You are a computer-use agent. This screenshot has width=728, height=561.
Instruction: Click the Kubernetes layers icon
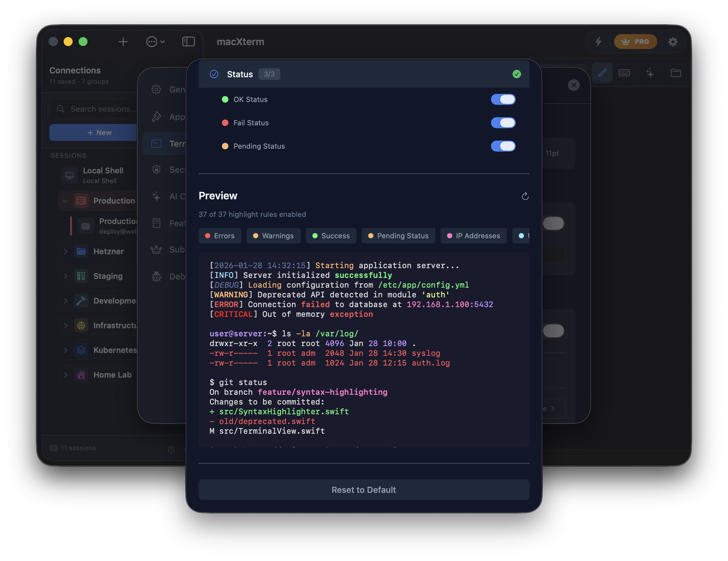[x=81, y=350]
